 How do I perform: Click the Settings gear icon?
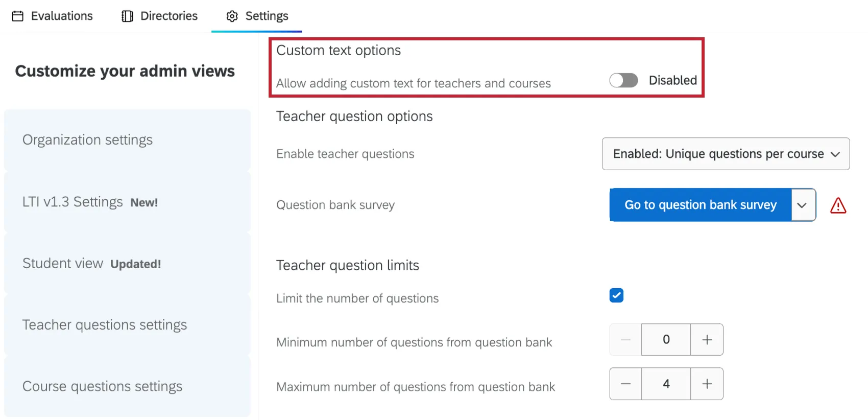pyautogui.click(x=232, y=16)
